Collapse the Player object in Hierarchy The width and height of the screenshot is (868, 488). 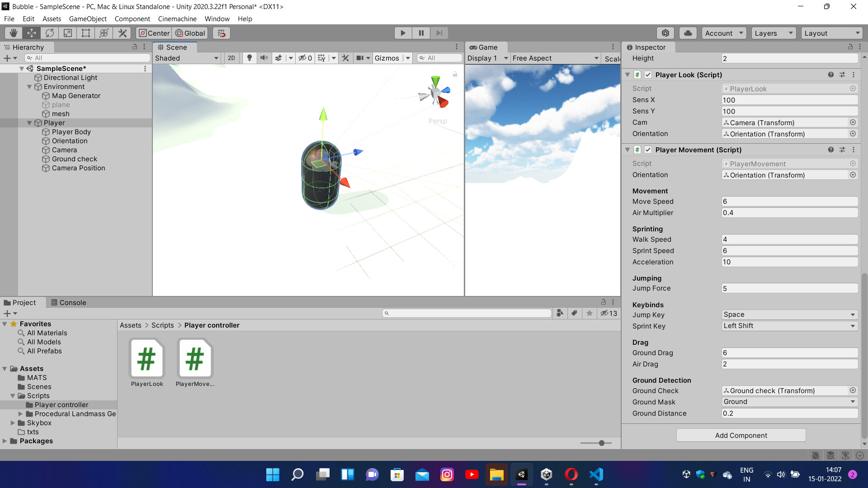click(x=29, y=122)
